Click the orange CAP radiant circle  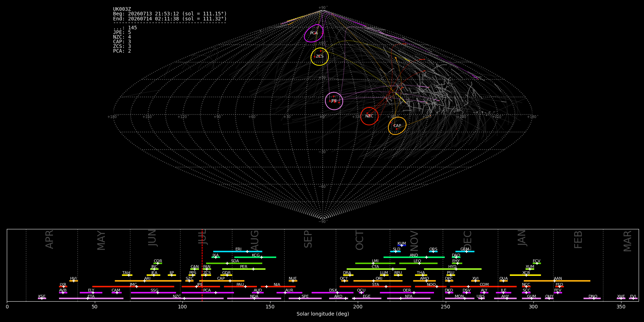(x=397, y=126)
